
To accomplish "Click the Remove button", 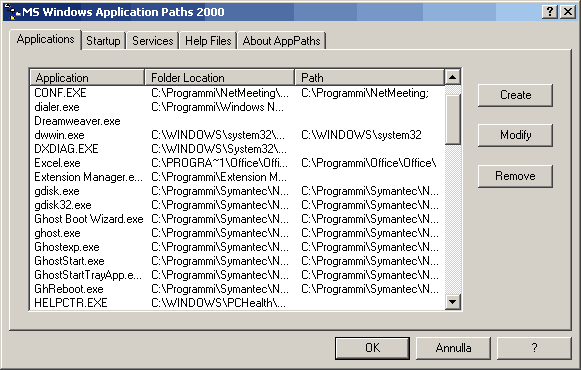I will (515, 176).
